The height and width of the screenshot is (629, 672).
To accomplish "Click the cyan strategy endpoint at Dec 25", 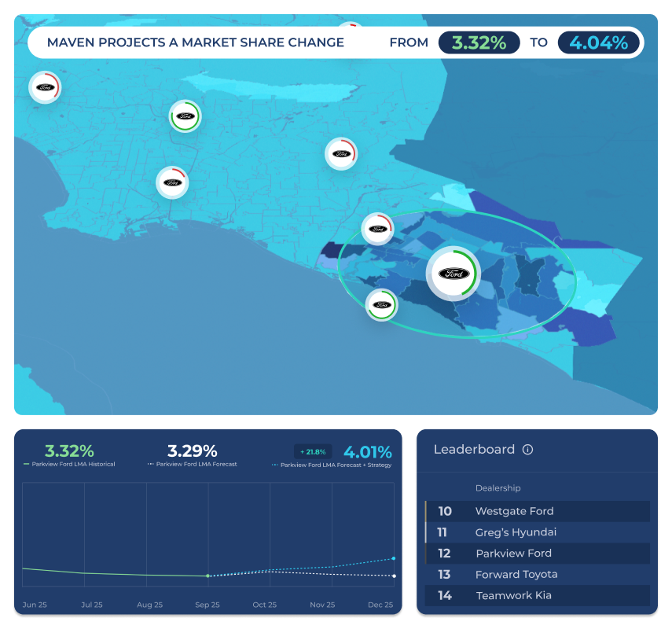I will 394,558.
